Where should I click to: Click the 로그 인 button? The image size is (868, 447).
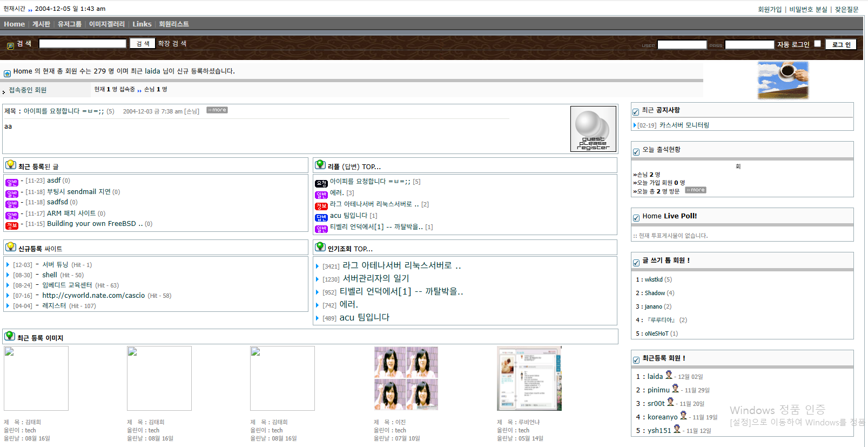[840, 45]
